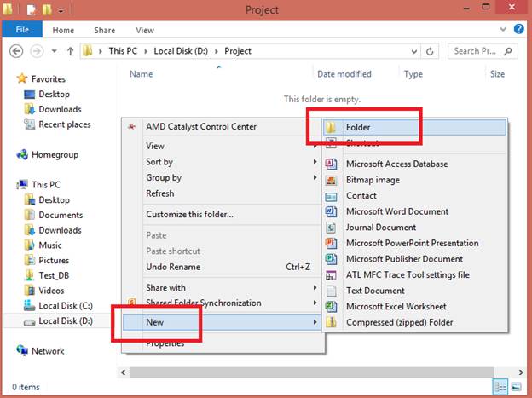
Task: Click the blue File button
Action: click(22, 30)
